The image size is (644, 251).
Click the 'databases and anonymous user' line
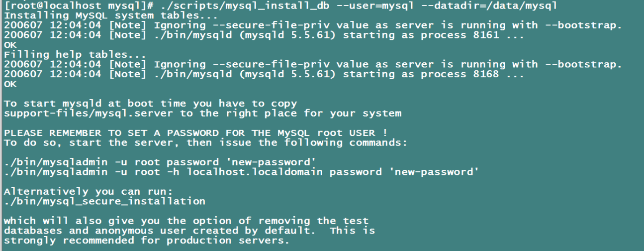(x=189, y=231)
